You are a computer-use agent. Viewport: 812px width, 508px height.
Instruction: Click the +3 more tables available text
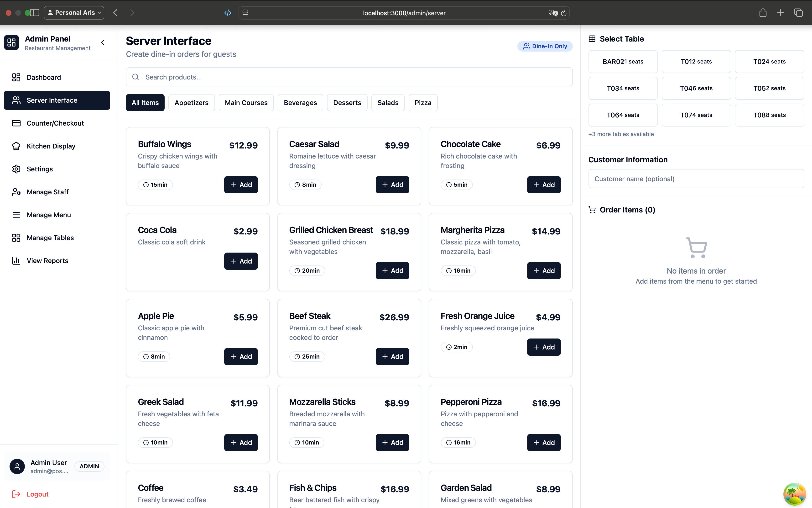coord(621,134)
